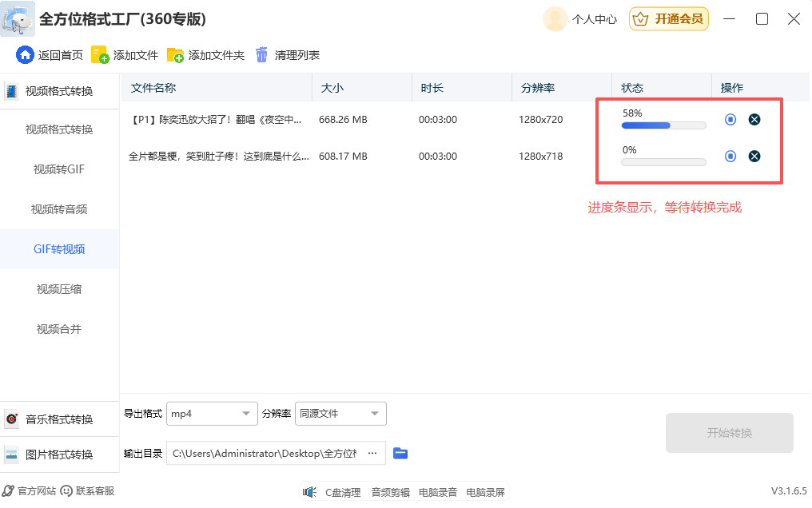Open 图片格式转换 image conversion section
This screenshot has height=508, width=812.
(x=60, y=455)
